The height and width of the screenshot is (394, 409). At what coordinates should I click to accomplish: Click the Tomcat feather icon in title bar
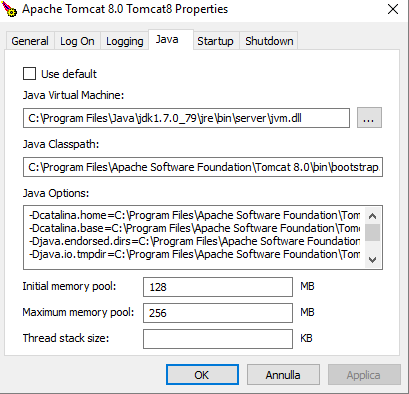[9, 9]
